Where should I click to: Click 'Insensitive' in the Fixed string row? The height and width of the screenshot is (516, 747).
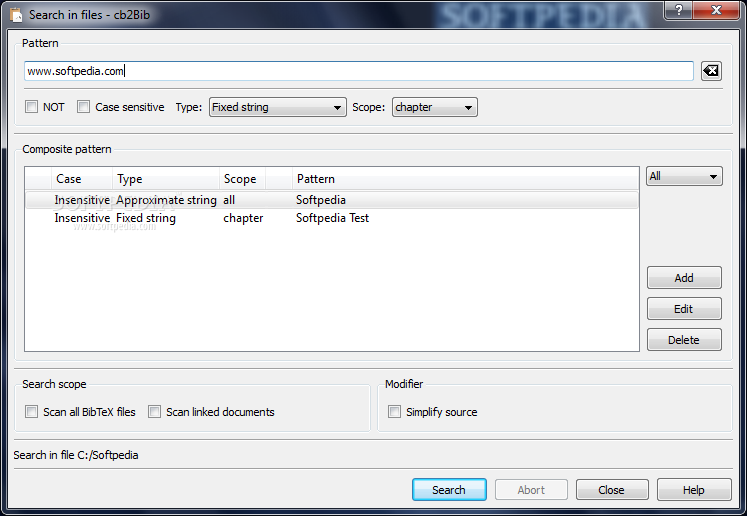pos(82,218)
